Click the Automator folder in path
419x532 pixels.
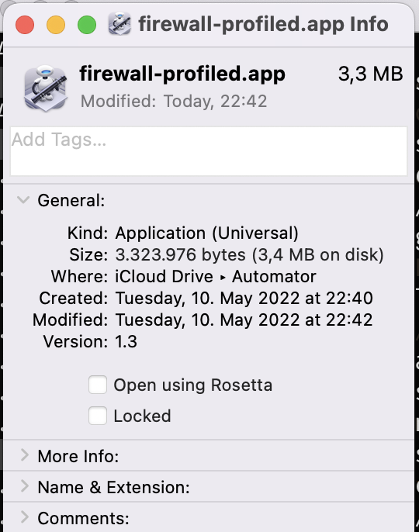(x=274, y=276)
